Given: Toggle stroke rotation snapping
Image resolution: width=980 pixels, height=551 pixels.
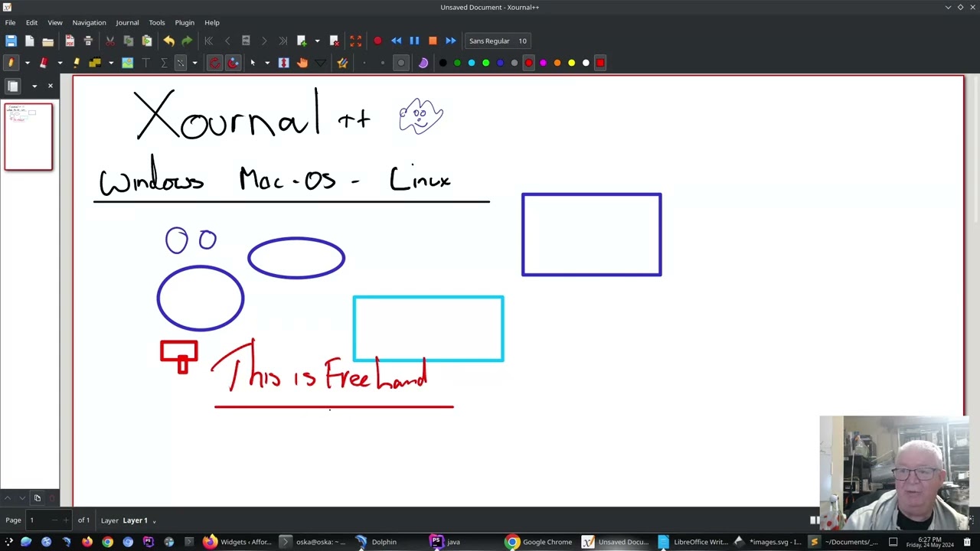Looking at the screenshot, I should coord(214,63).
